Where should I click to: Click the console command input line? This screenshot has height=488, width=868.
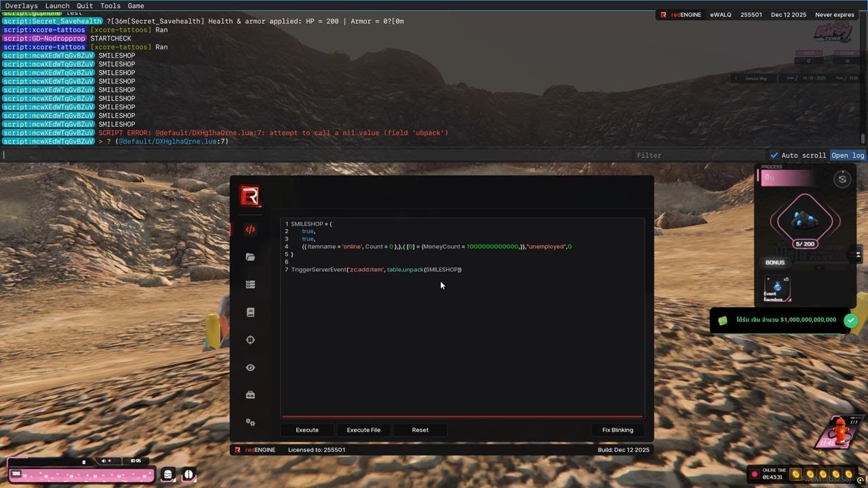(315, 155)
